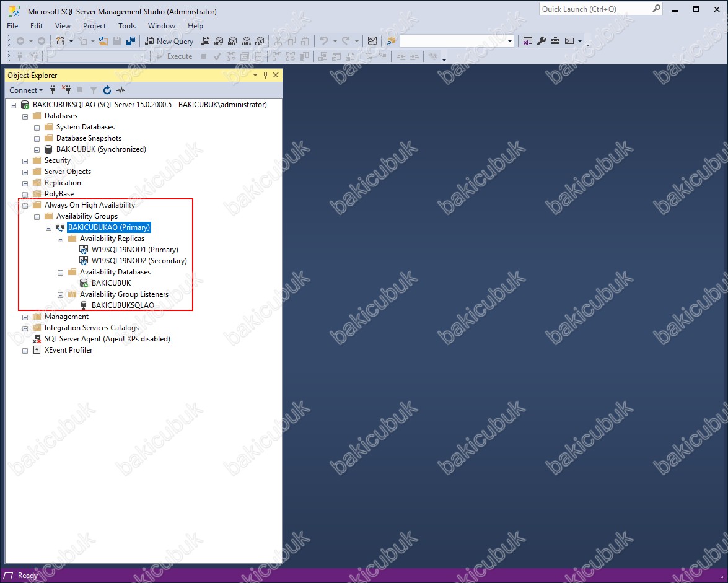This screenshot has width=728, height=583.
Task: Open the Properties Window wrench icon
Action: (x=542, y=42)
